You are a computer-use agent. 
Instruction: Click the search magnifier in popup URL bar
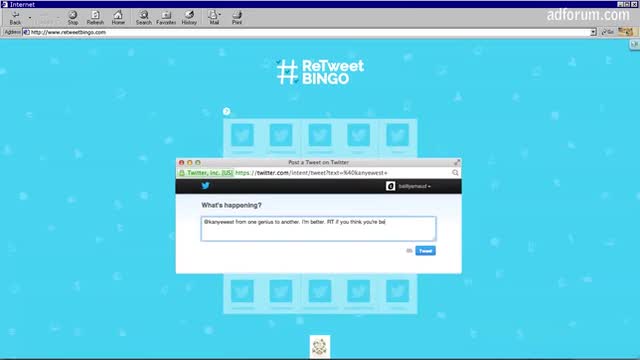pos(455,173)
